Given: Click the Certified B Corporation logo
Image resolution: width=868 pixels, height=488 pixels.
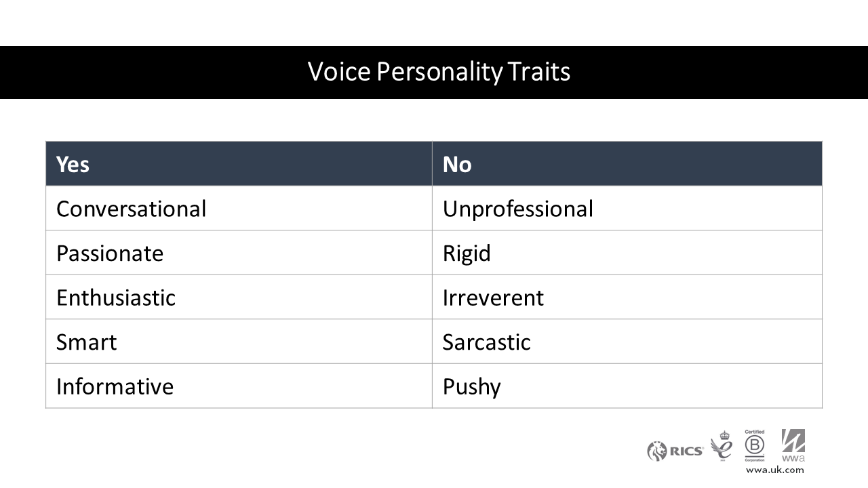Looking at the screenshot, I should click(754, 445).
